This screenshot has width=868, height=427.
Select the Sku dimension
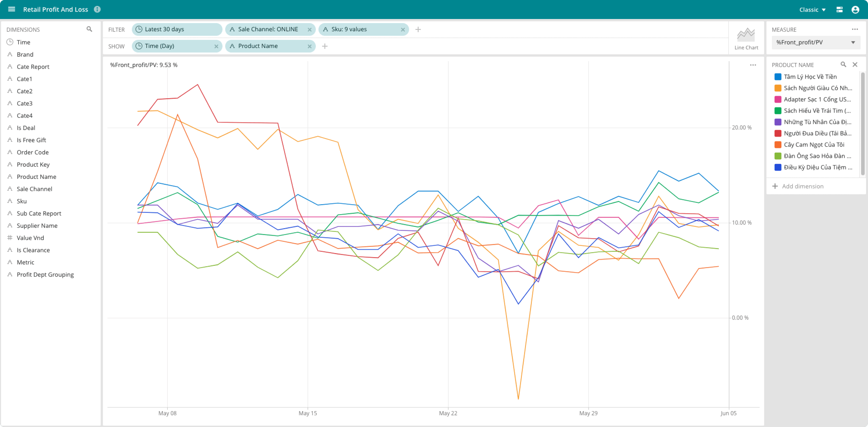(51, 201)
